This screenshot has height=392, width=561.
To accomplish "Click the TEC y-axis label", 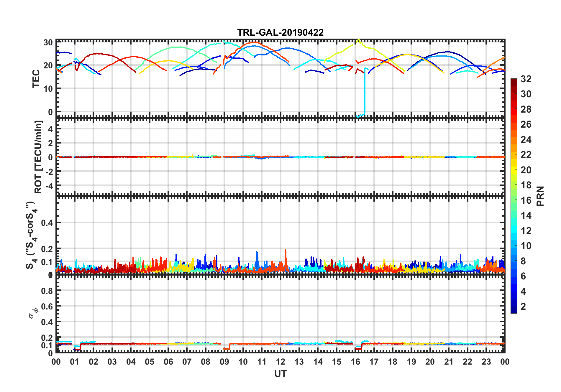I will 36,78.
